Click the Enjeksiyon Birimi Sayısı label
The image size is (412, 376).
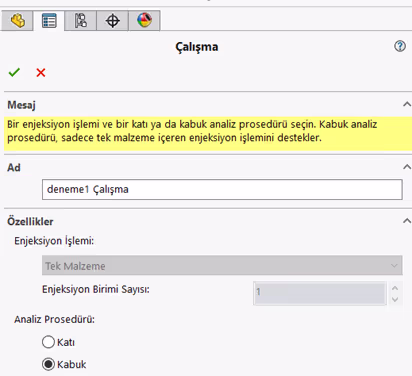click(x=96, y=290)
